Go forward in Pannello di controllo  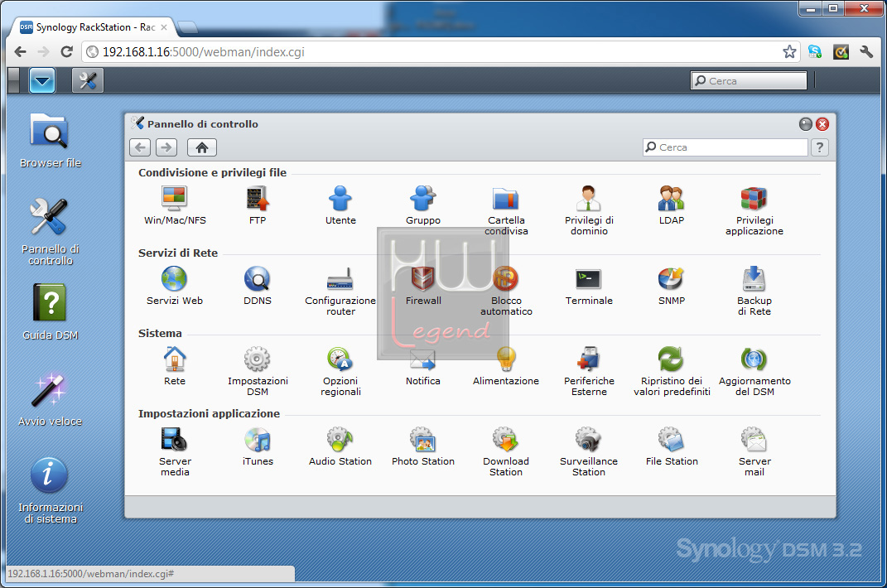(x=166, y=147)
